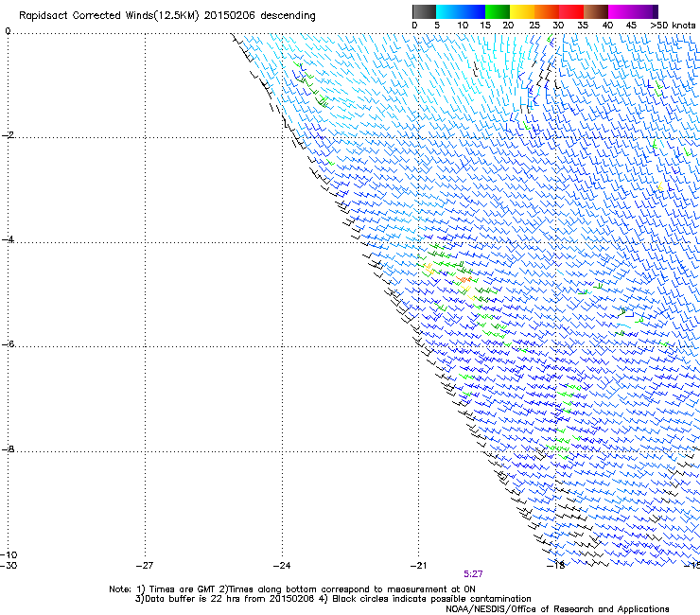Click the '-6' latitude axis label
This screenshot has width=700, height=615.
pyautogui.click(x=8, y=343)
